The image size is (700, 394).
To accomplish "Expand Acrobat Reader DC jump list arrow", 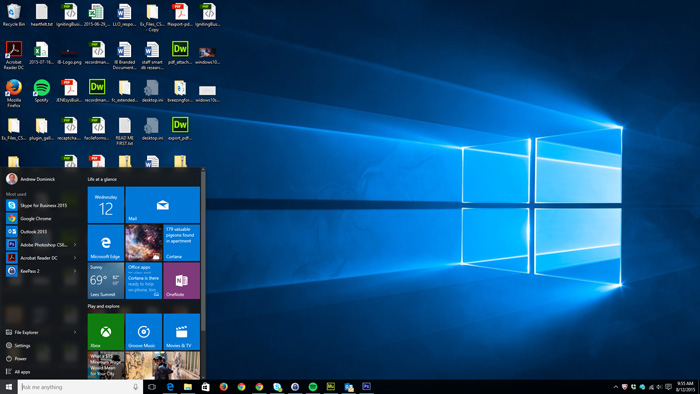I will coord(75,257).
